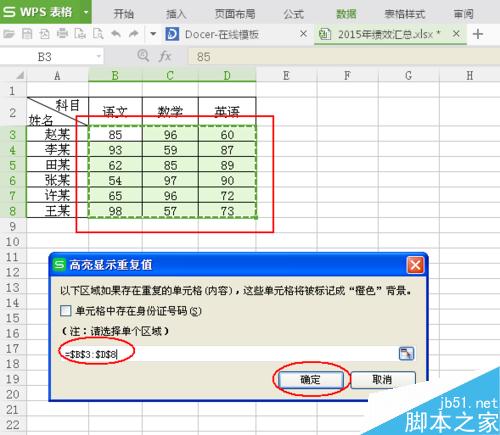Select row 10 header
Screen dimensions: 500x435
pos(13,242)
